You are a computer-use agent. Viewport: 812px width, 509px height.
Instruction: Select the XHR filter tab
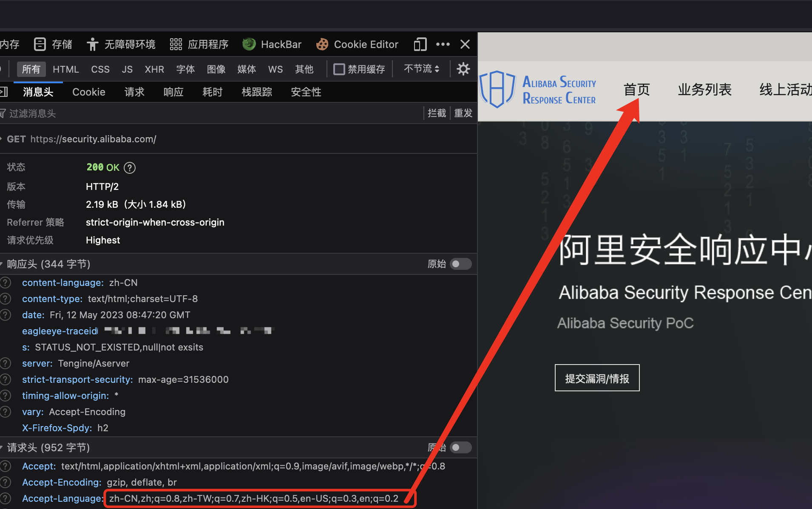pos(154,69)
